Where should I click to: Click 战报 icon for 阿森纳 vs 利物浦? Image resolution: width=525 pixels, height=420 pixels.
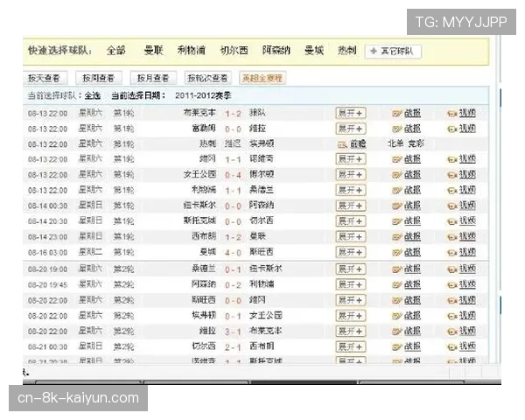pos(396,285)
